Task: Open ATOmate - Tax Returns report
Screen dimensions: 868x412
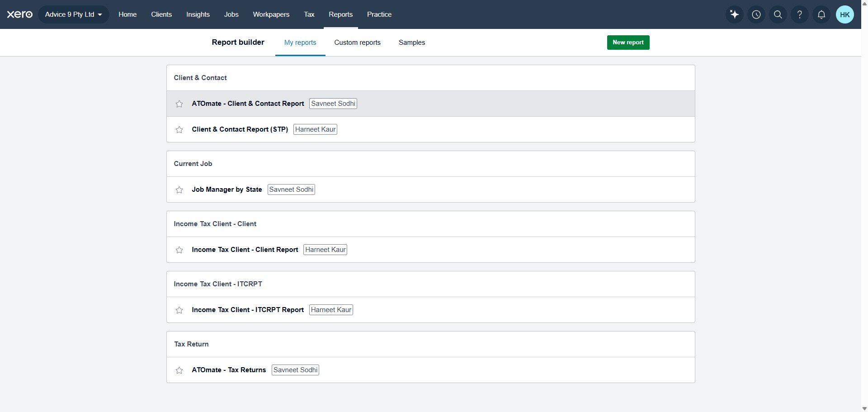Action: 229,370
